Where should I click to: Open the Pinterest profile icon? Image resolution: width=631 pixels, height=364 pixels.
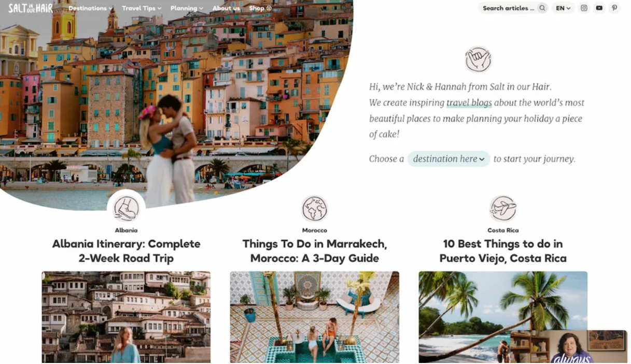(x=614, y=8)
